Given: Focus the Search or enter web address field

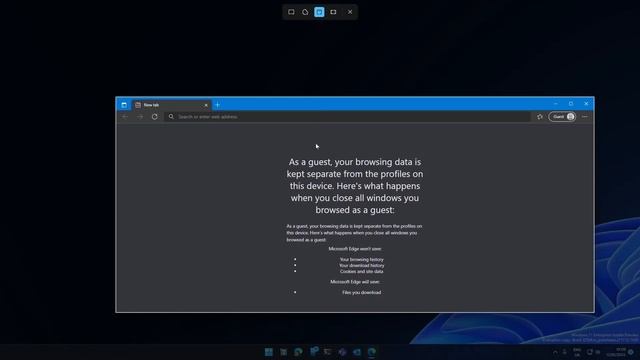Looking at the screenshot, I should point(347,117).
